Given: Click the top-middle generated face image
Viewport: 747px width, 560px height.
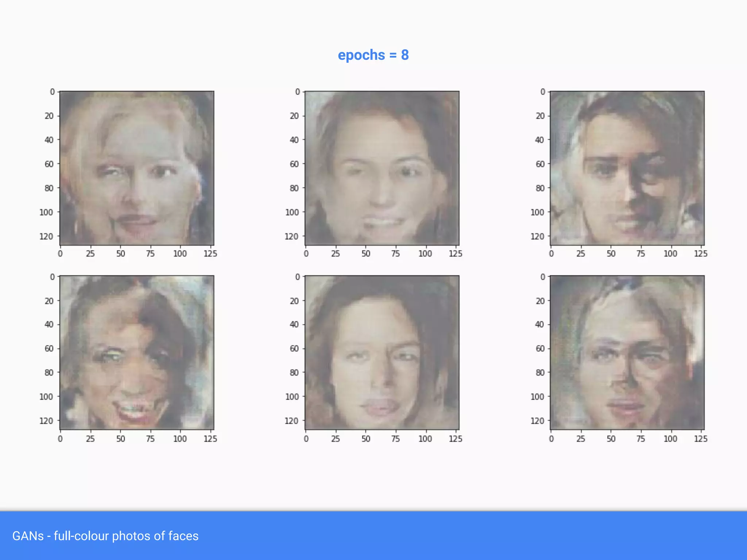Looking at the screenshot, I should [x=382, y=168].
